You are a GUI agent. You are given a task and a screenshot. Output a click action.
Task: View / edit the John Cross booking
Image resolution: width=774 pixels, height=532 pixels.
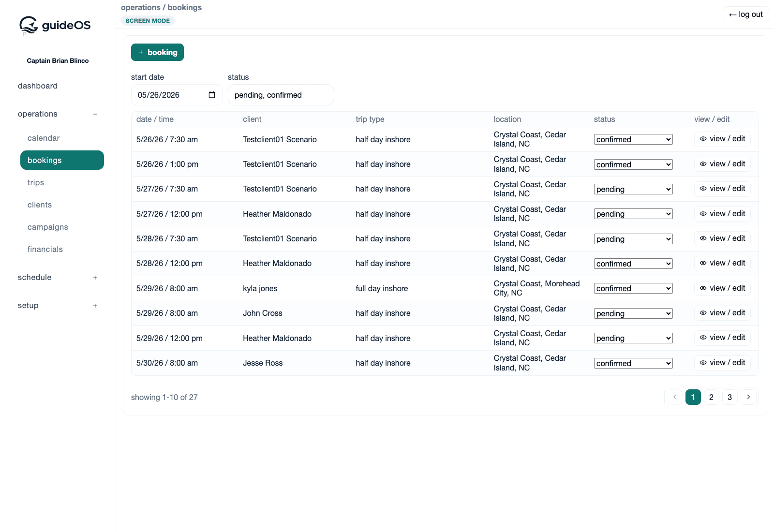(722, 313)
